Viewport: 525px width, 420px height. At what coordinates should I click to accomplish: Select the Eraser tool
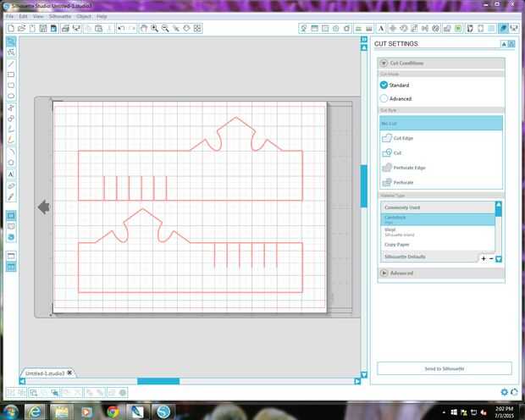(11, 185)
